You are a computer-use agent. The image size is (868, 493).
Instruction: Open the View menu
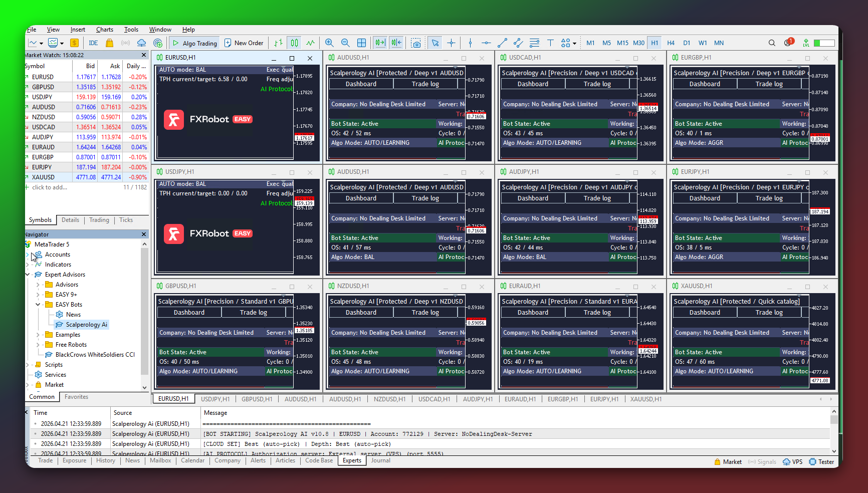click(x=53, y=29)
